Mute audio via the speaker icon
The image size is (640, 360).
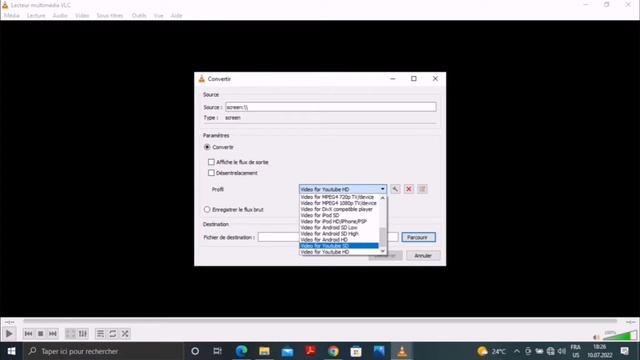click(x=596, y=337)
